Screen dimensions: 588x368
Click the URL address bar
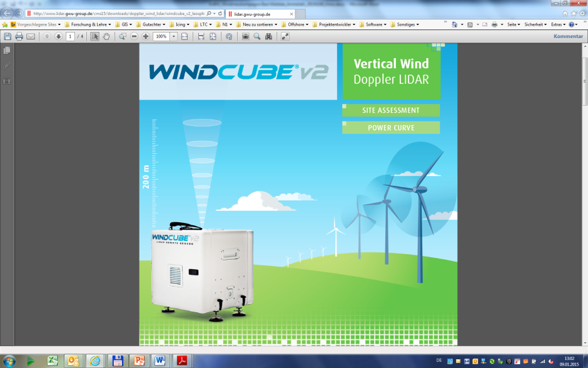coord(118,14)
